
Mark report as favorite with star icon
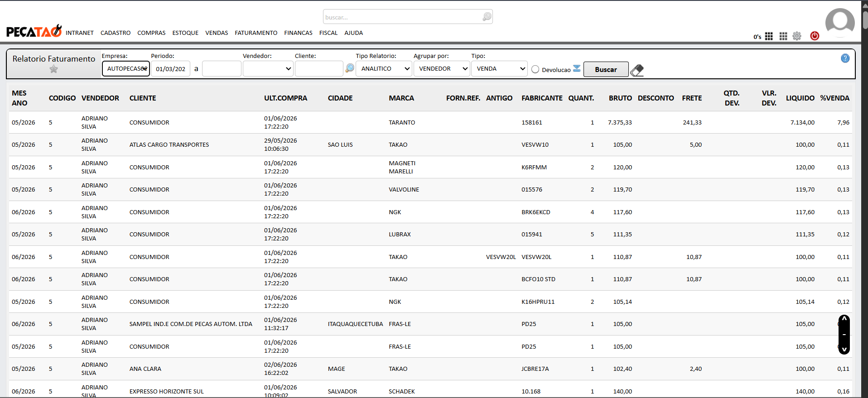pyautogui.click(x=53, y=69)
